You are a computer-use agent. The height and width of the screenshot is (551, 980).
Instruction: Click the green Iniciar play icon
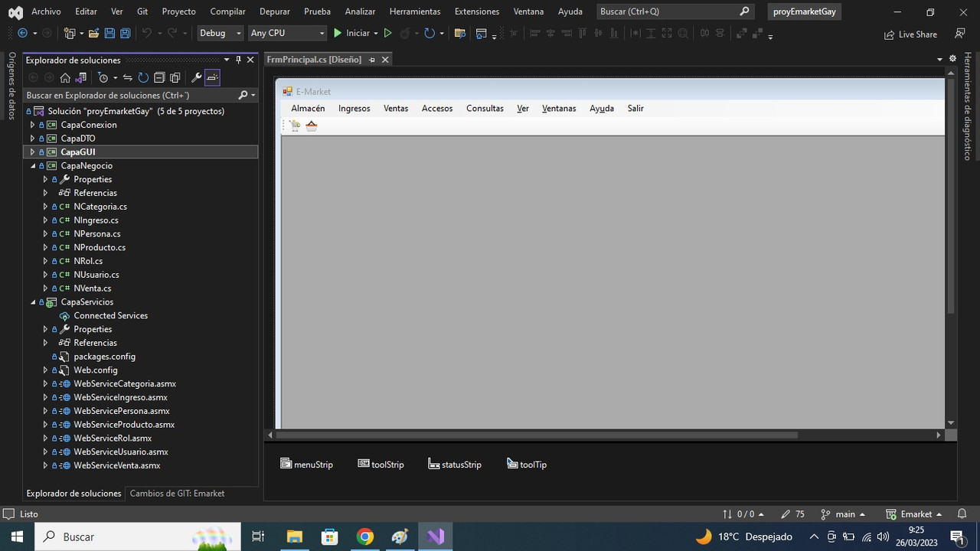[x=338, y=34]
